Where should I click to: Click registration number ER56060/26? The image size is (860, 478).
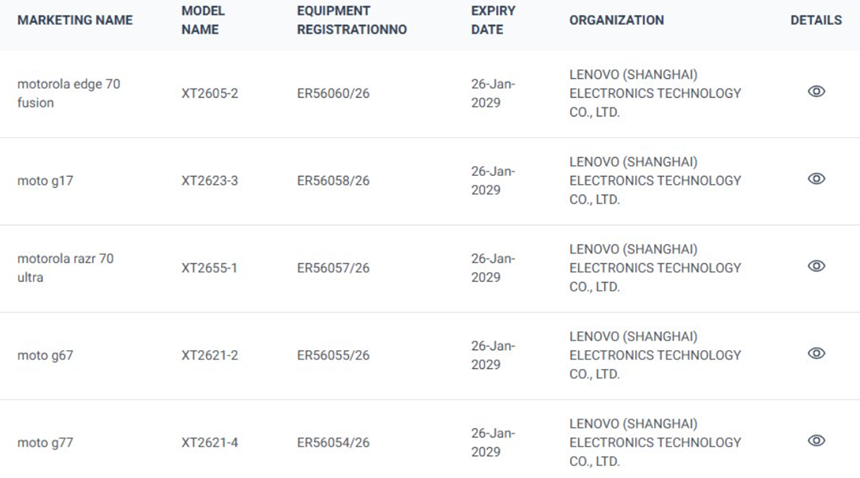333,93
